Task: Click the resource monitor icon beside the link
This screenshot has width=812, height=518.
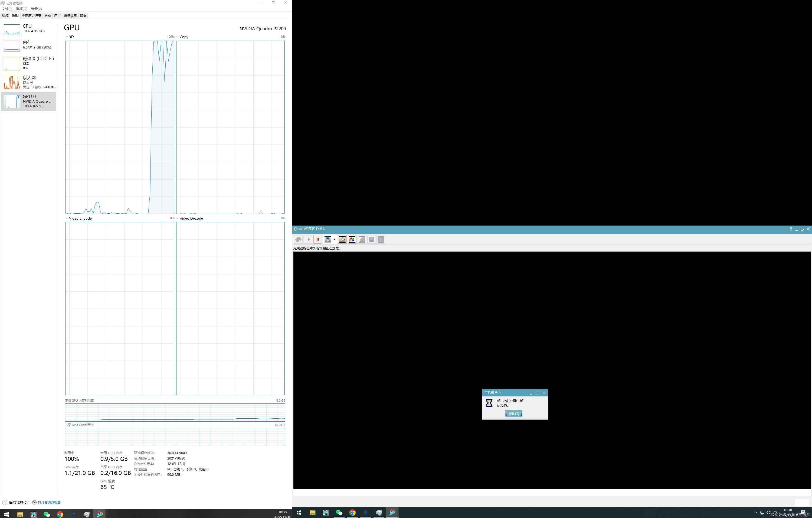Action: 34,503
